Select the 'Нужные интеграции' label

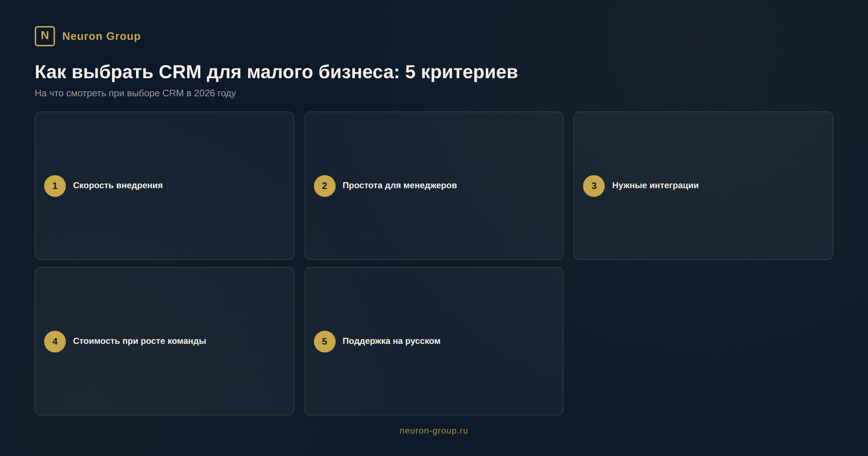655,185
